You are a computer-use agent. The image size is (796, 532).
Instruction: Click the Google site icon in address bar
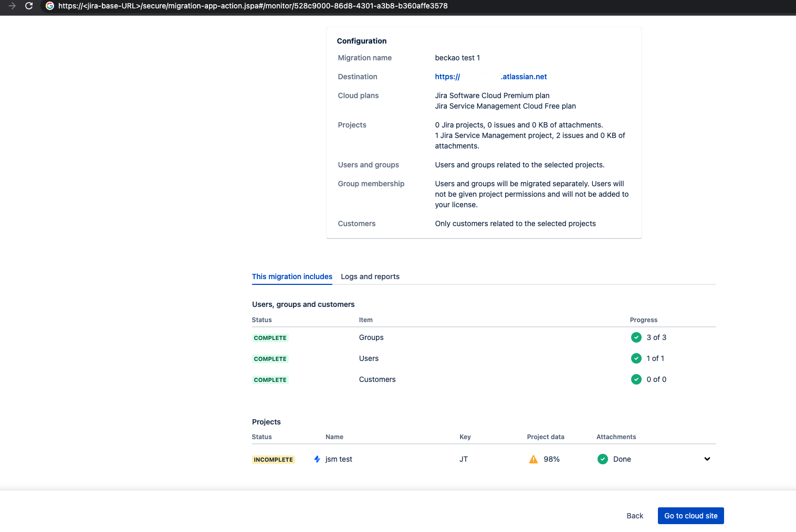click(x=50, y=6)
